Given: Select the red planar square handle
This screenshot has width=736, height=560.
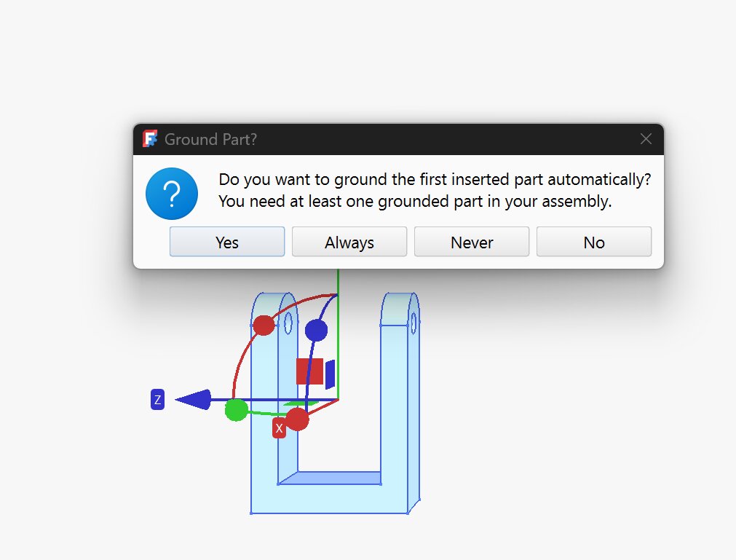Looking at the screenshot, I should [x=309, y=371].
